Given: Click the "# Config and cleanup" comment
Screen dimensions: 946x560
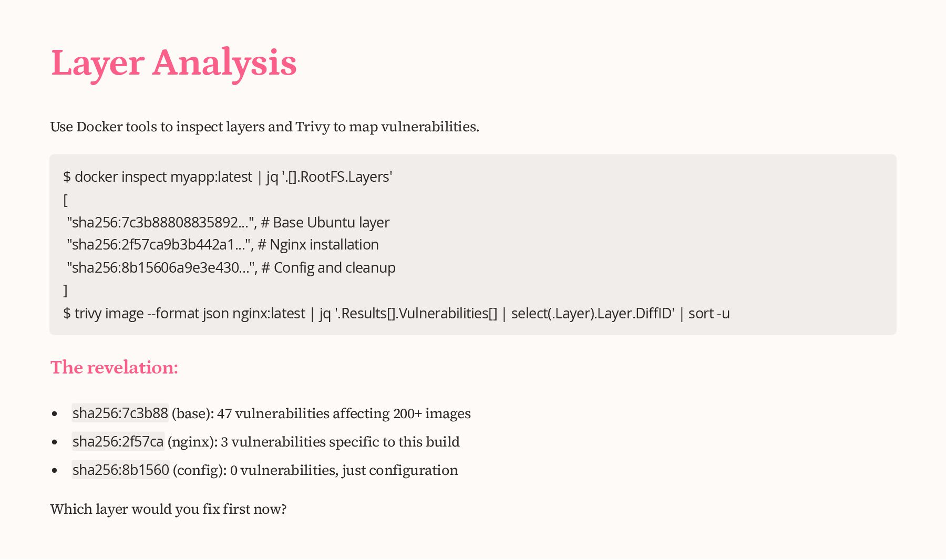Looking at the screenshot, I should [328, 268].
